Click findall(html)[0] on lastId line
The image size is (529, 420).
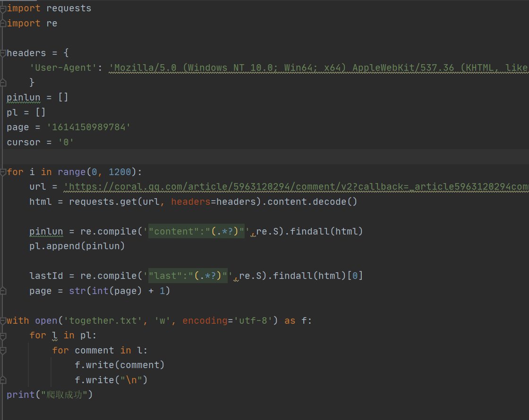click(318, 276)
